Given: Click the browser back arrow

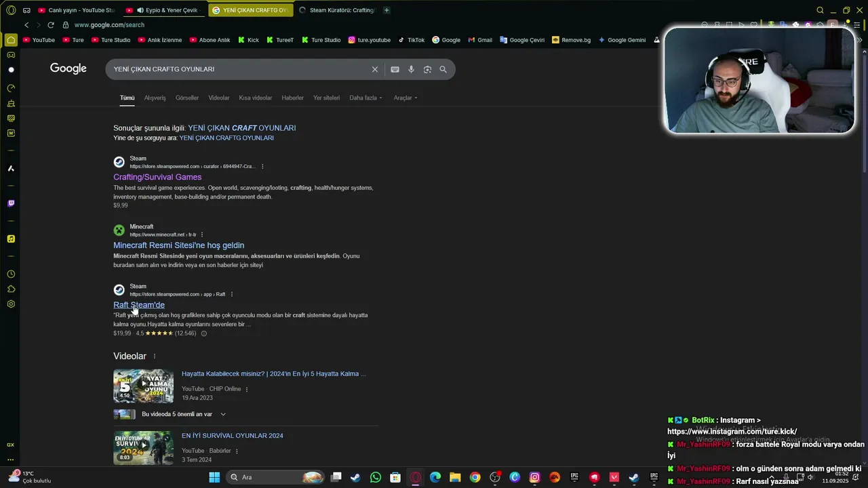Looking at the screenshot, I should pyautogui.click(x=26, y=25).
